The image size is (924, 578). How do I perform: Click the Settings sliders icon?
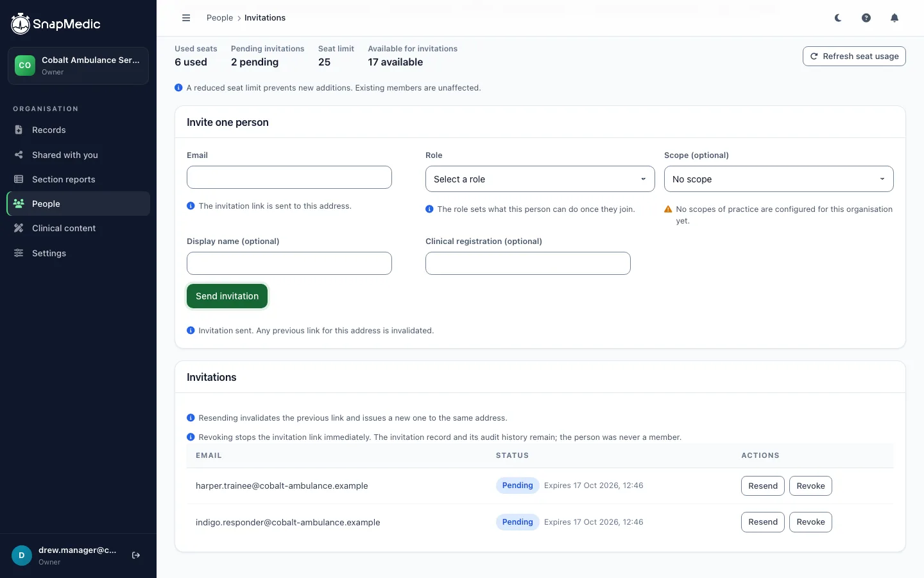pos(19,253)
